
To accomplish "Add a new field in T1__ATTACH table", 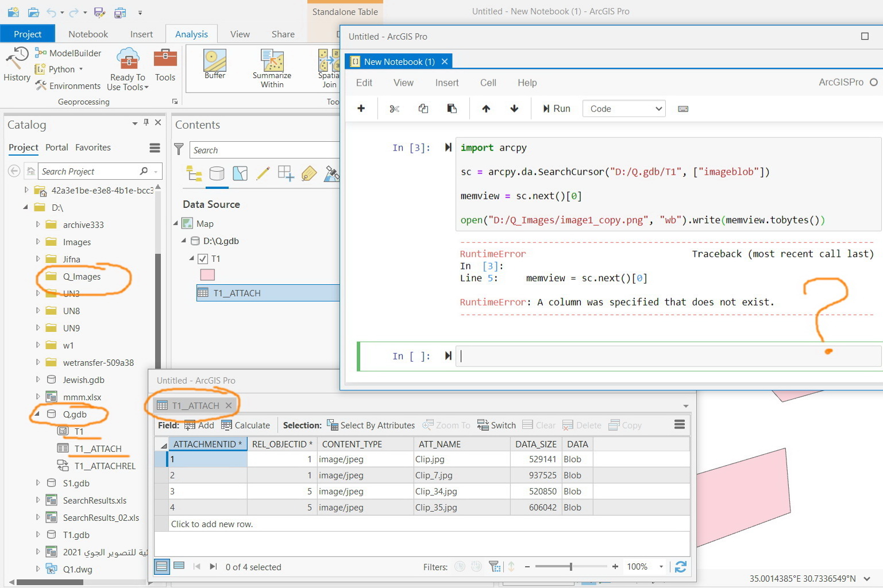I will [198, 425].
